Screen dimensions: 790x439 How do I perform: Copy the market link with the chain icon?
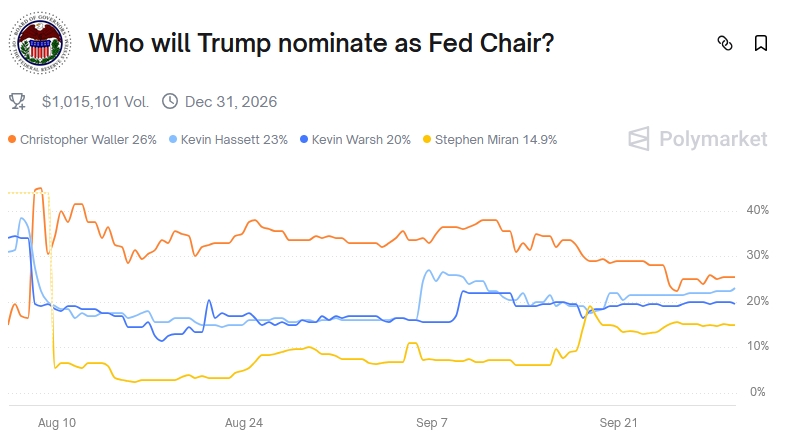point(725,43)
